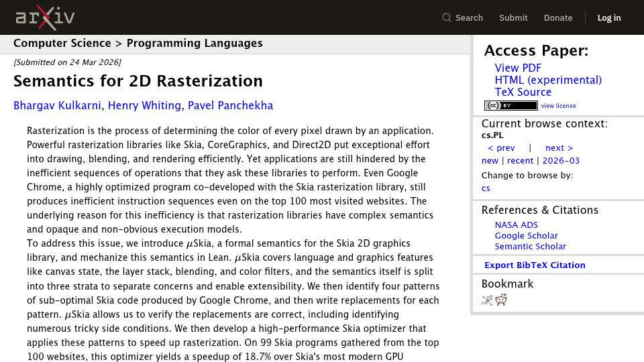Open the NASA ADS references link

point(516,225)
